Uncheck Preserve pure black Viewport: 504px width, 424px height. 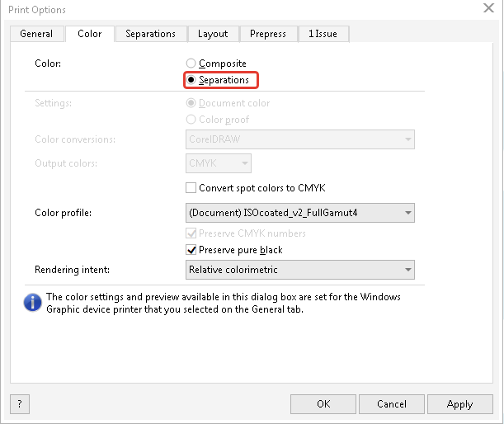pos(191,250)
